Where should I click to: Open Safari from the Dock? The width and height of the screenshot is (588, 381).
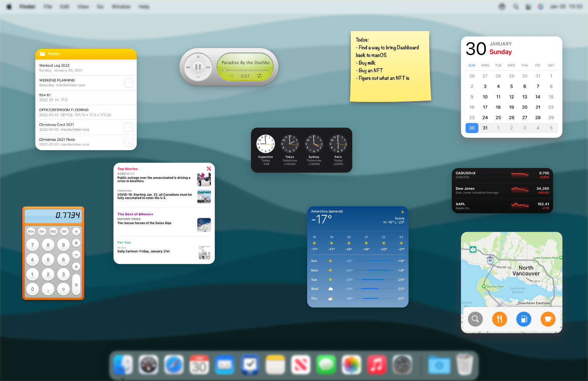[x=174, y=365]
